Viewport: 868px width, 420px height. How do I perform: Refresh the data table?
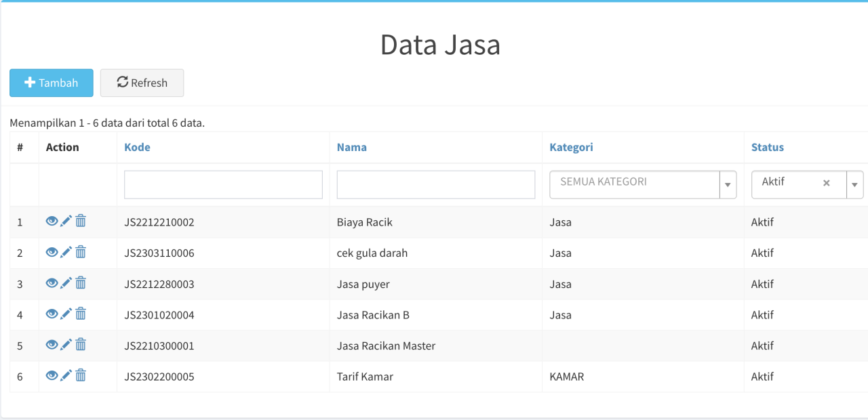pos(142,83)
